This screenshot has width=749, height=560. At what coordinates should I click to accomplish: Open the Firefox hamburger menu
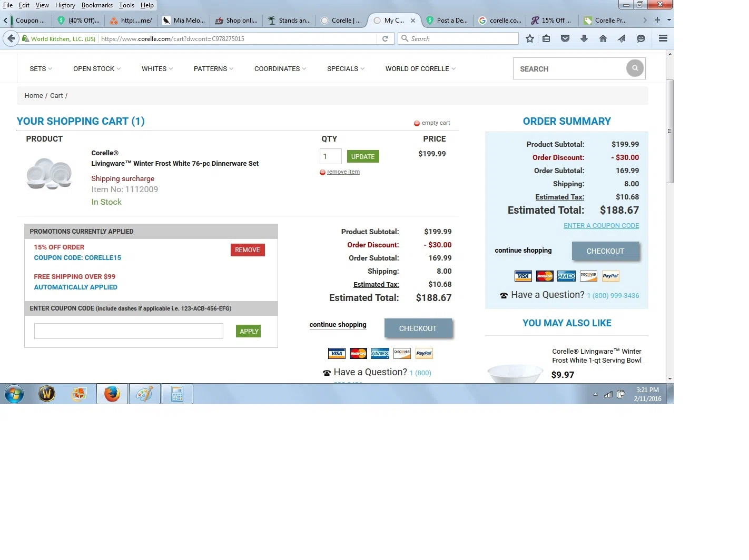pos(663,38)
